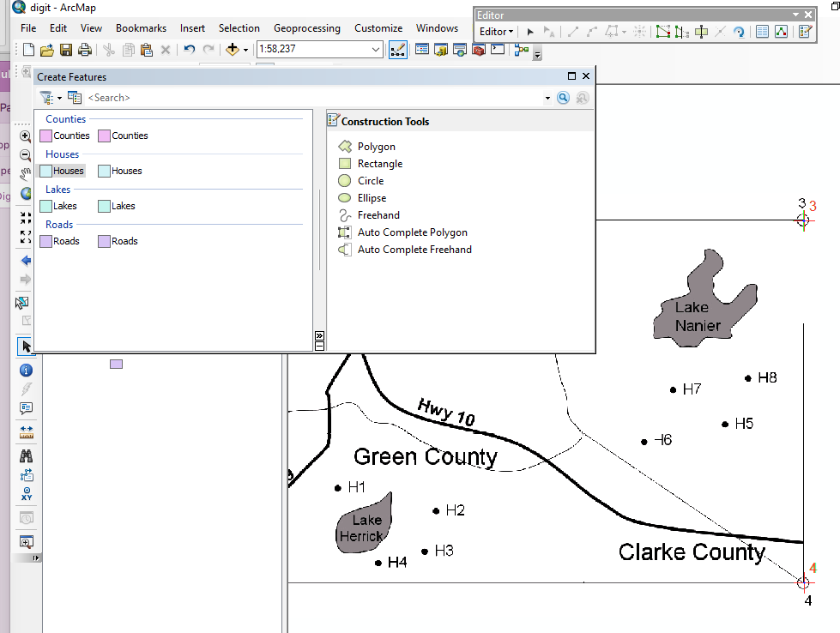Toggle the Editor Toolbar button

(397, 51)
